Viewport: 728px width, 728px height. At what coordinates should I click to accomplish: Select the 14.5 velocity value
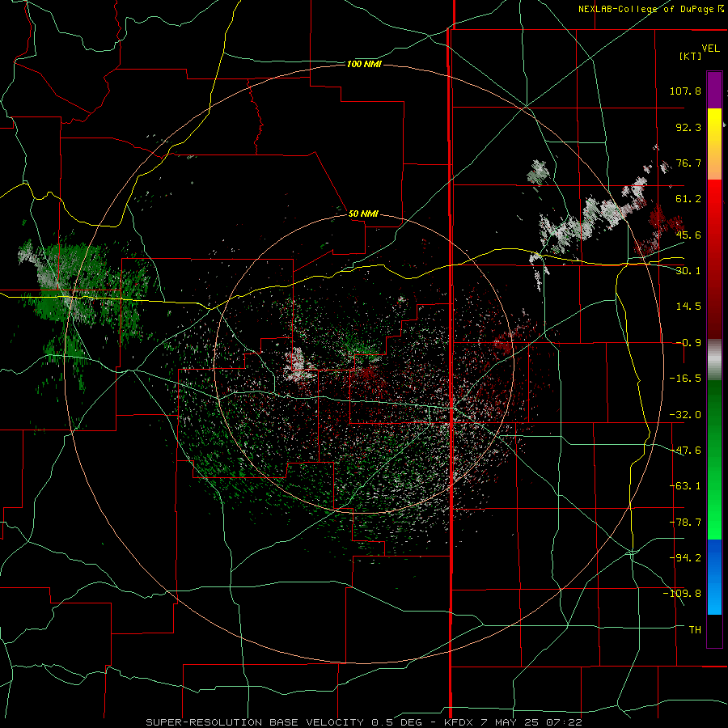688,307
